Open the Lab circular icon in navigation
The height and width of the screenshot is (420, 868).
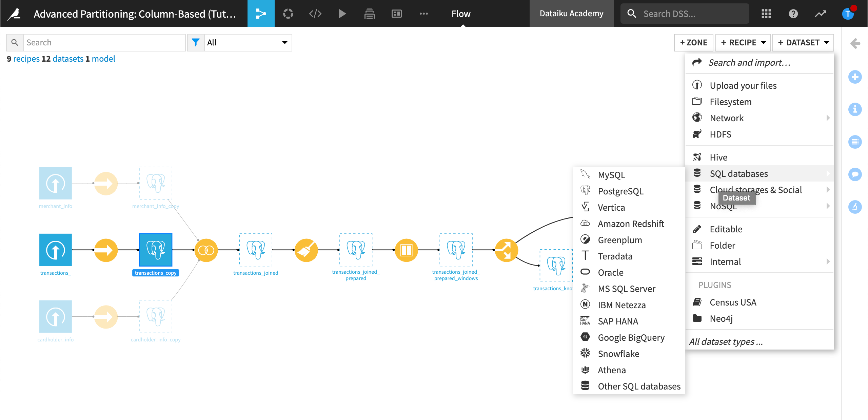click(x=288, y=14)
